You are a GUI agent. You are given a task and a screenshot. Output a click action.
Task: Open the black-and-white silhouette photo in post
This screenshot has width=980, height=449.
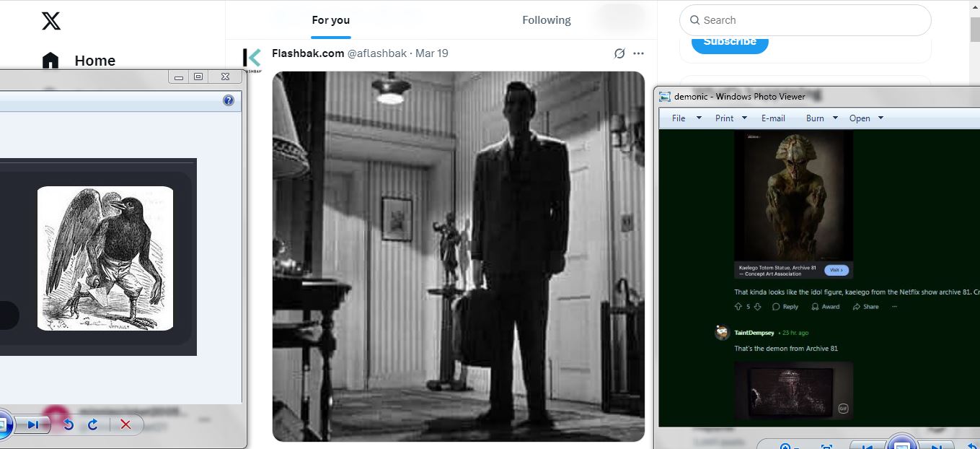458,256
